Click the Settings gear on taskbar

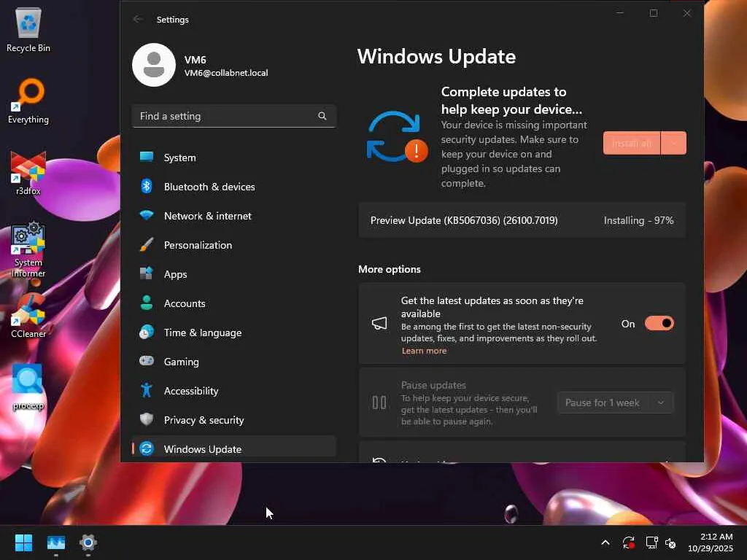pos(88,542)
